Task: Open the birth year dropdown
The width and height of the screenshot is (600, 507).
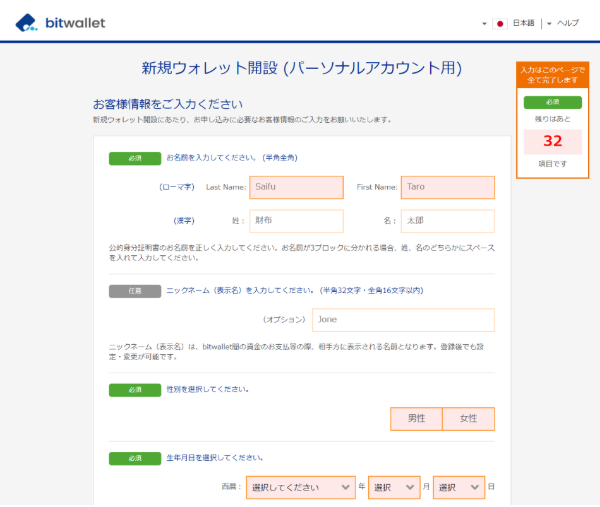Action: 301,487
